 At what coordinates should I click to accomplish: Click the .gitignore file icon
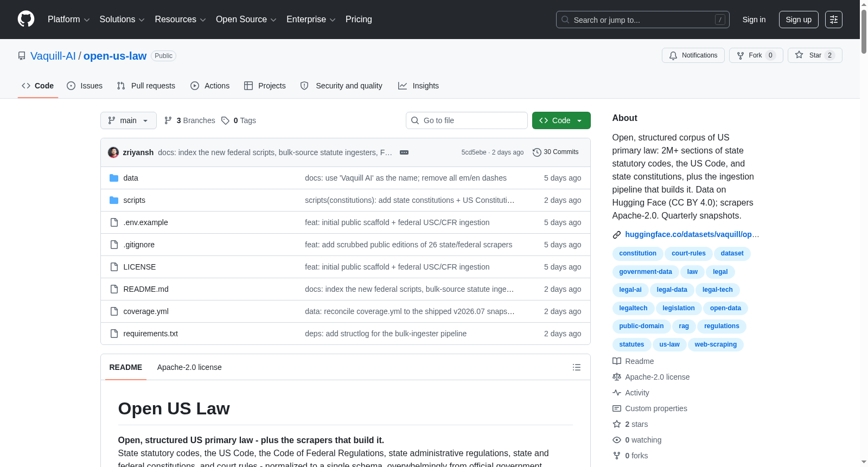click(114, 245)
